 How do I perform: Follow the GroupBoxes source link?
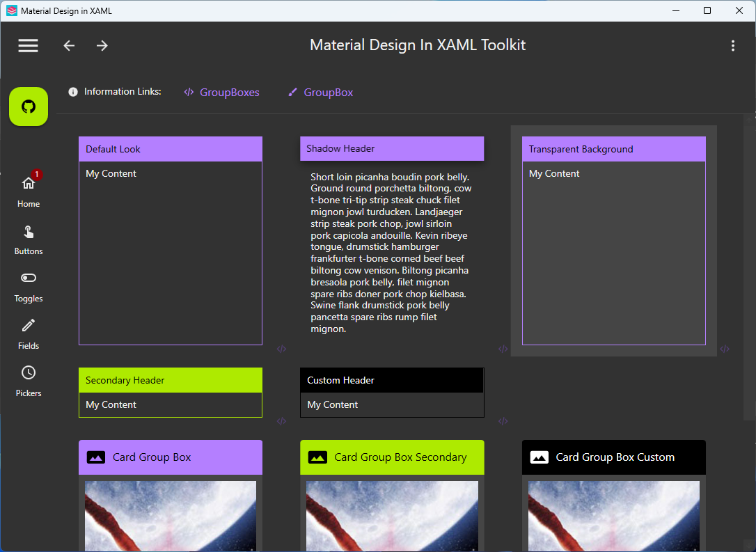pos(230,91)
